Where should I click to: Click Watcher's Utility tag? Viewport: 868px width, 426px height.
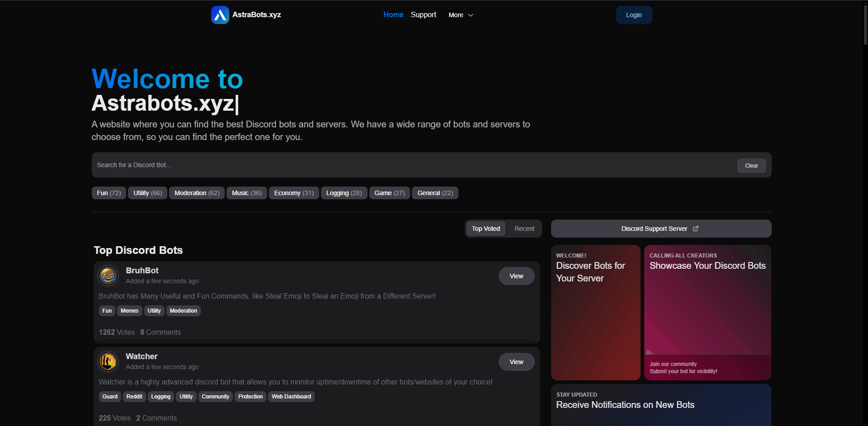(186, 397)
